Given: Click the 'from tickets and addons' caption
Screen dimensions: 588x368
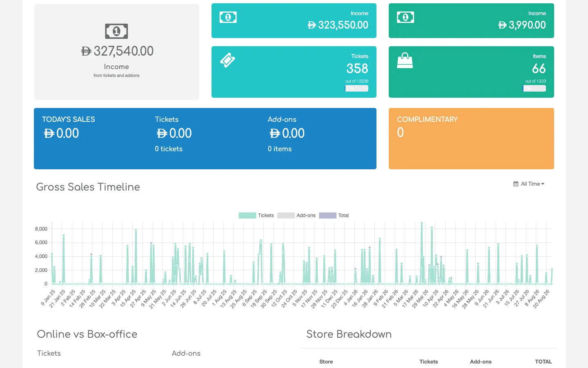Looking at the screenshot, I should (x=116, y=76).
